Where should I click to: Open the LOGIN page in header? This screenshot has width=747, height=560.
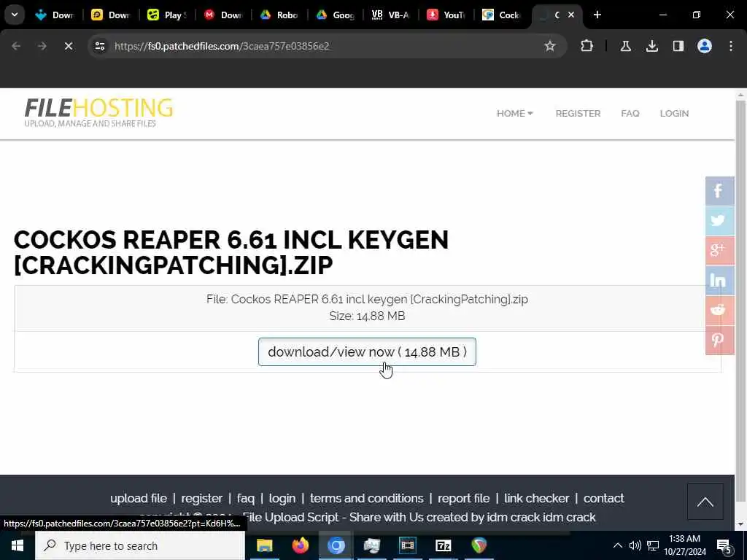tap(674, 113)
